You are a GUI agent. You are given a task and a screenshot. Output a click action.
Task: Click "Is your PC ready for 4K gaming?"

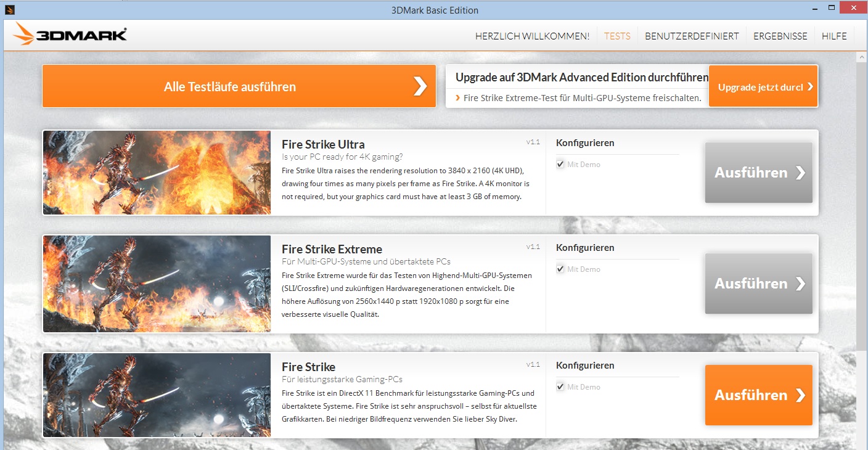(342, 157)
